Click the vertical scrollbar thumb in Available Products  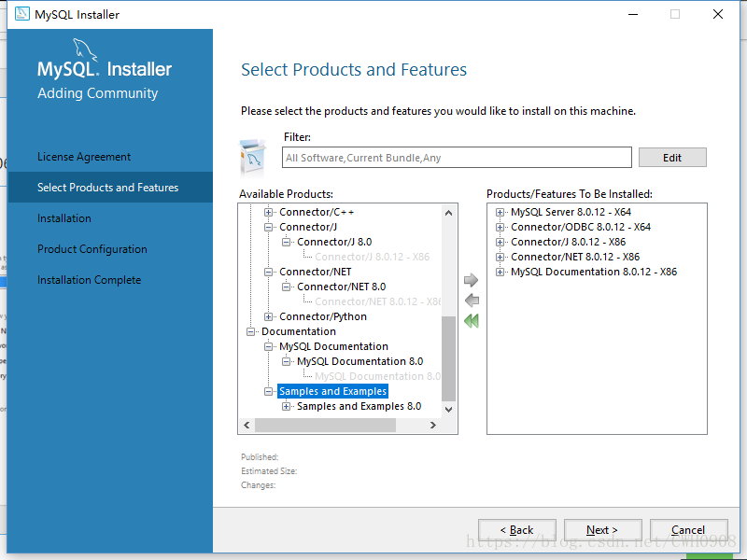[448, 358]
